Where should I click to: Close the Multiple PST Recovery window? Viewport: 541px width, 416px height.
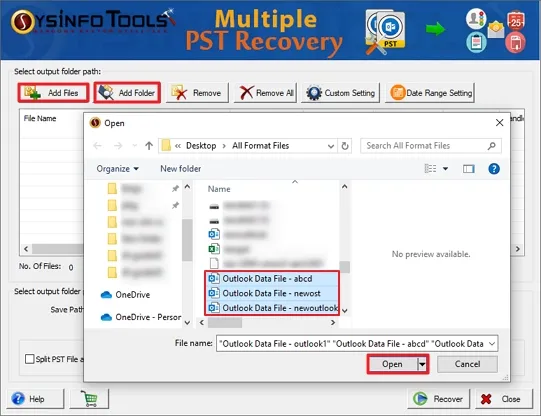pyautogui.click(x=504, y=399)
